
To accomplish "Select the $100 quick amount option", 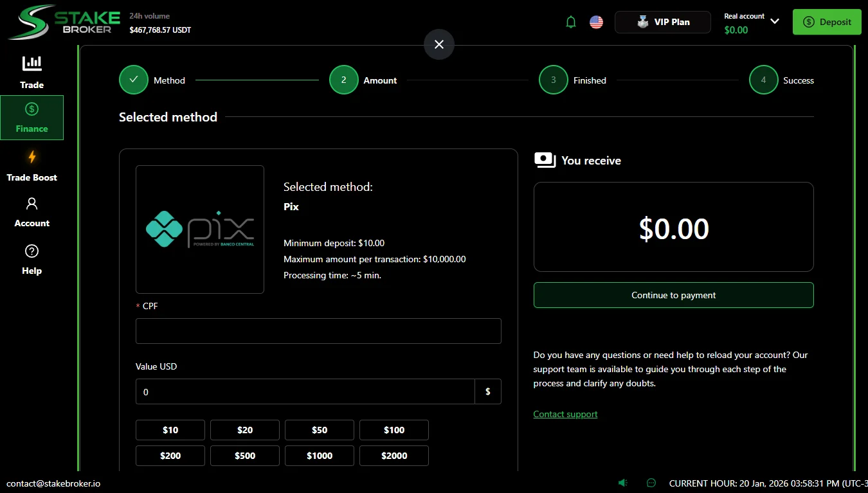I will [x=393, y=430].
